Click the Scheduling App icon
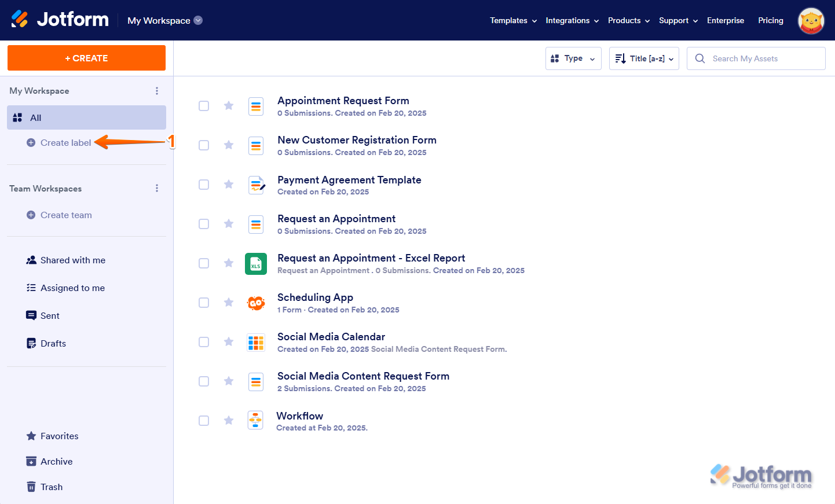Image resolution: width=835 pixels, height=504 pixels. pyautogui.click(x=256, y=303)
